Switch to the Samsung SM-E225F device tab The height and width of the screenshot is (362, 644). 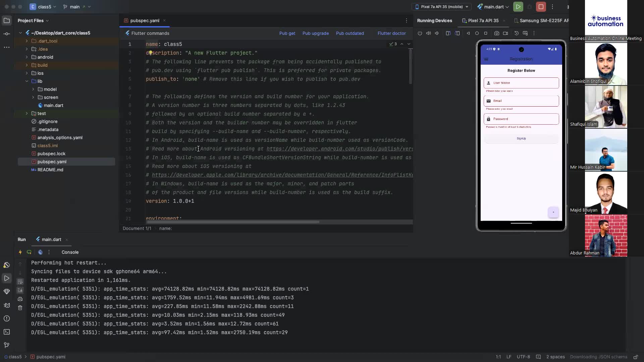[x=541, y=20]
